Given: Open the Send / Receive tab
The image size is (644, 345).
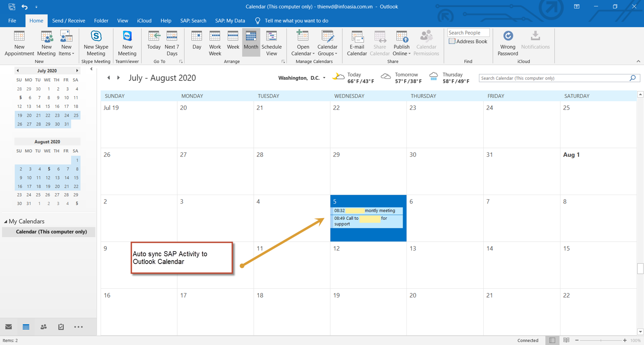Looking at the screenshot, I should coord(69,20).
